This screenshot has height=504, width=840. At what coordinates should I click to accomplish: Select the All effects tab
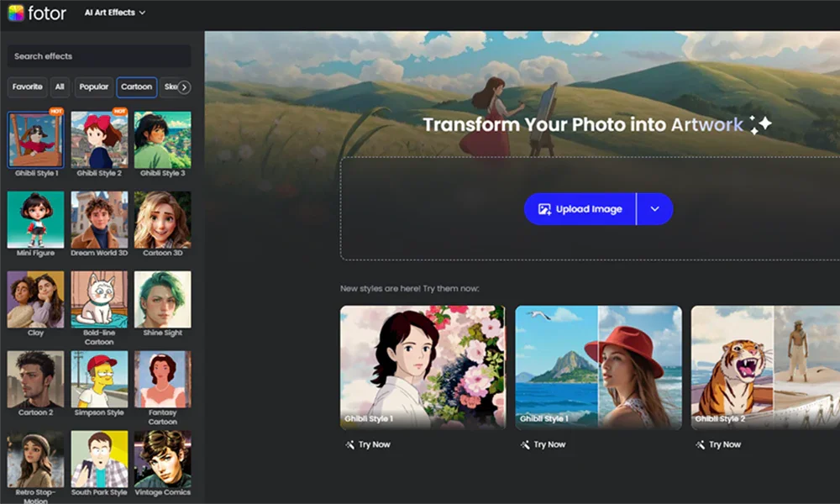[60, 87]
